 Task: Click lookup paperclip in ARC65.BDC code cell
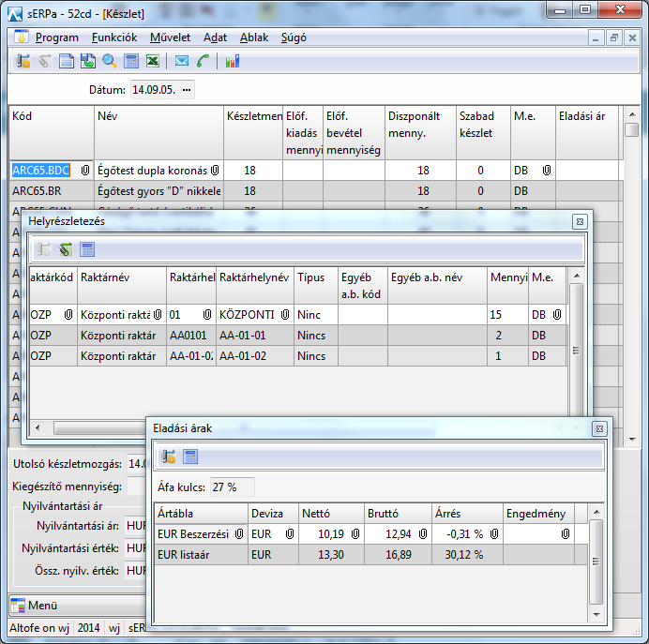click(x=84, y=171)
